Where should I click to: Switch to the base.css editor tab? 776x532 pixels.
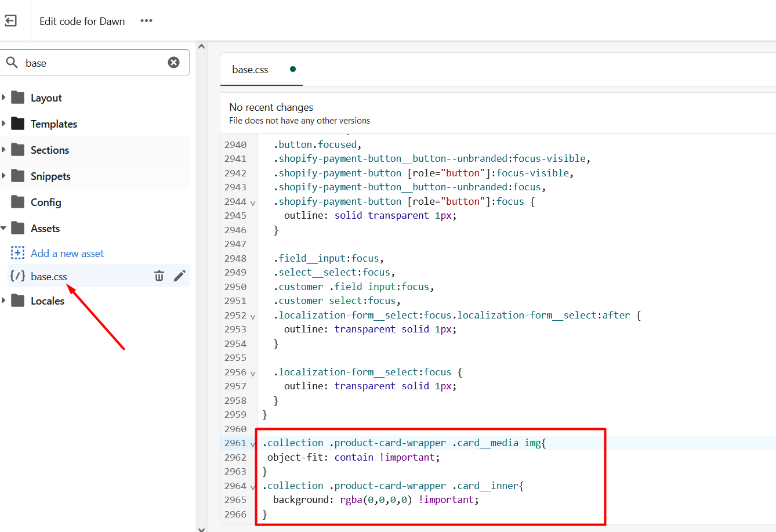(x=250, y=70)
